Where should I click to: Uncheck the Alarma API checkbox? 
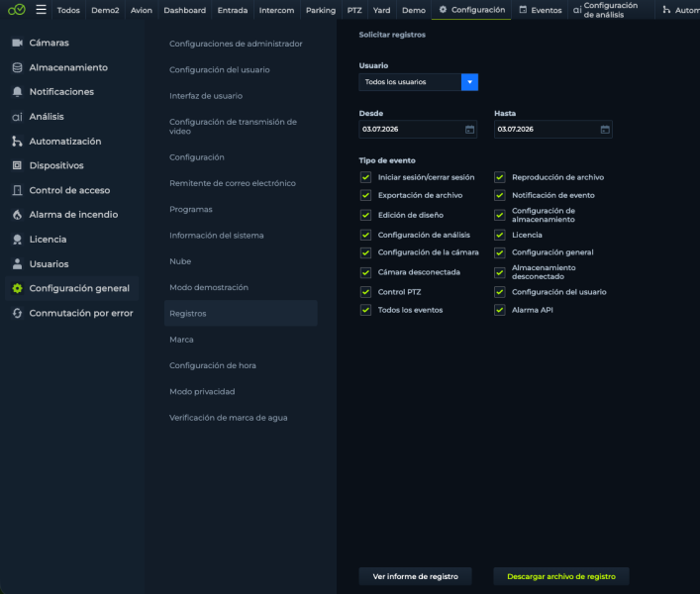point(500,310)
